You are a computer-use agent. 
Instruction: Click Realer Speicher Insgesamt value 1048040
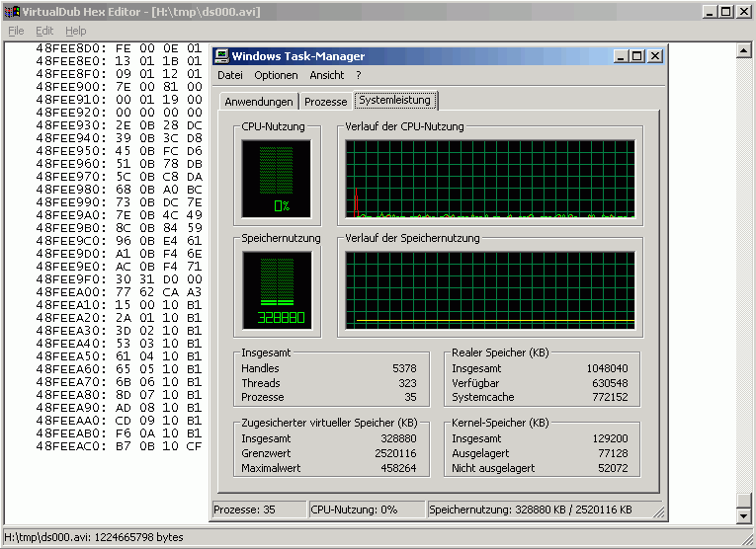(608, 368)
